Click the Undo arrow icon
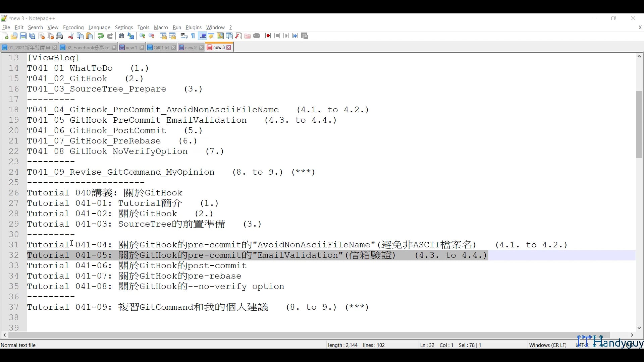 pos(101,36)
